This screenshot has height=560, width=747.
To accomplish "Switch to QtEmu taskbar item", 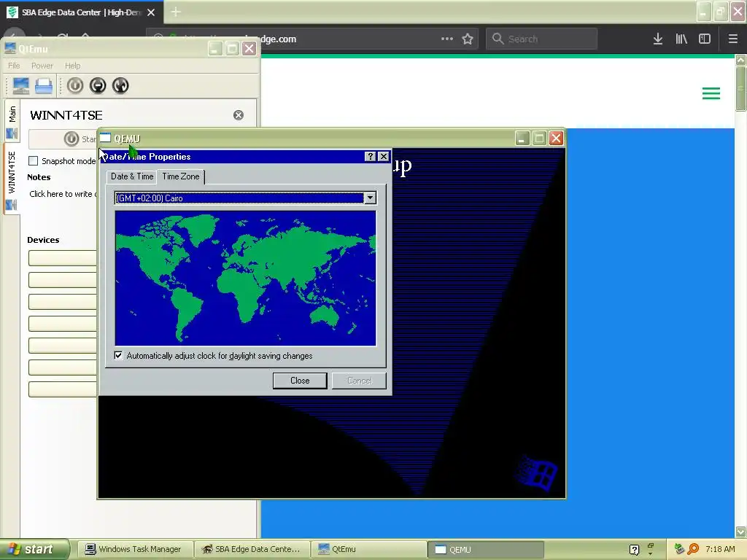I will coord(368,550).
